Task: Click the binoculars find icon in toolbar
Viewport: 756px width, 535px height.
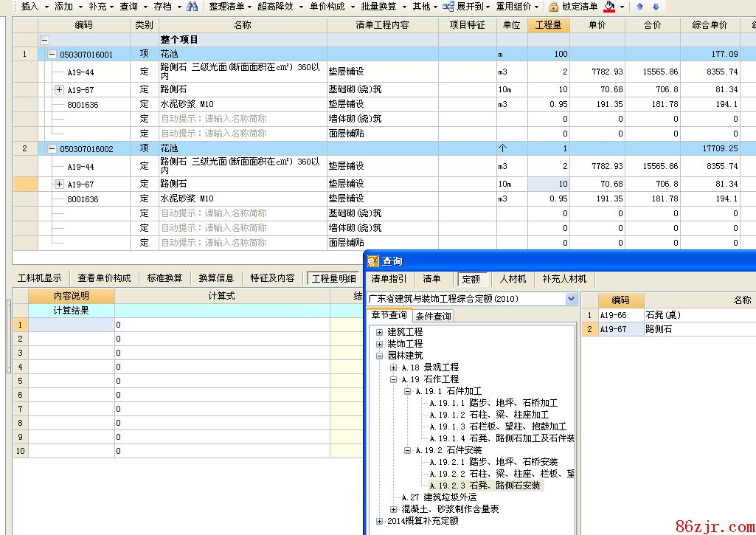Action: (x=192, y=7)
